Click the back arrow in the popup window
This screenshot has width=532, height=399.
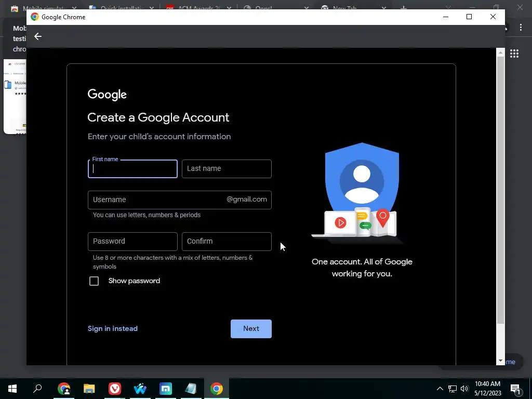(x=37, y=36)
